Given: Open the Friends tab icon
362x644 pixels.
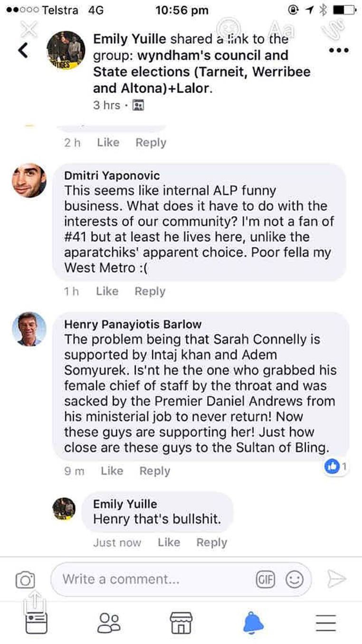Looking at the screenshot, I should pos(109,623).
